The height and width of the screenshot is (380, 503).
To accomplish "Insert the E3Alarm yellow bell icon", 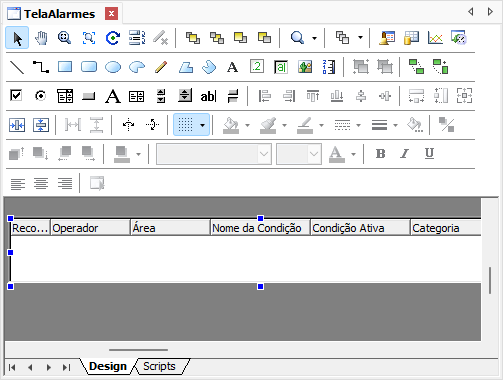I will coord(387,38).
